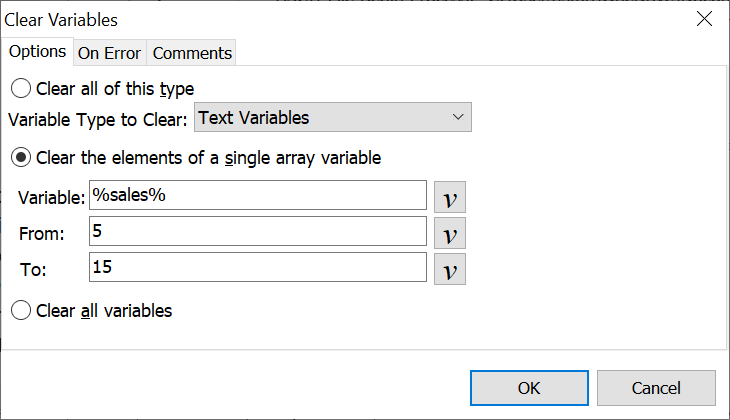Click the To field containing 15
Viewport: 730px width, 420px height.
click(258, 268)
